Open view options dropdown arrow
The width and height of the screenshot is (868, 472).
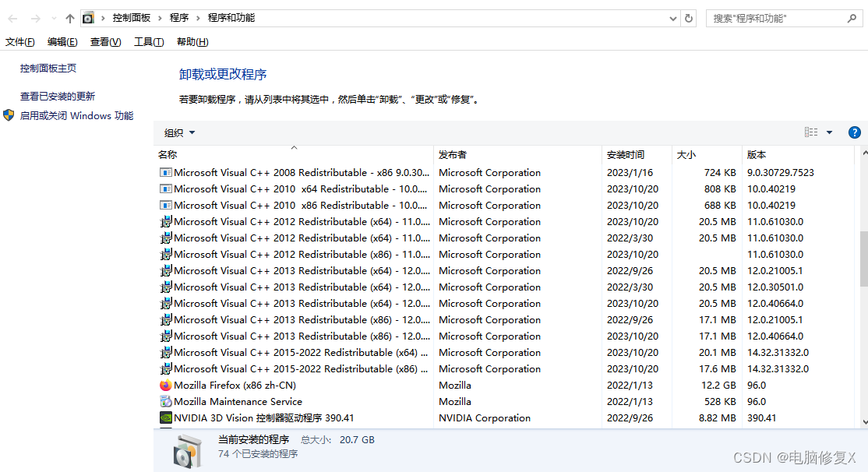coord(829,132)
